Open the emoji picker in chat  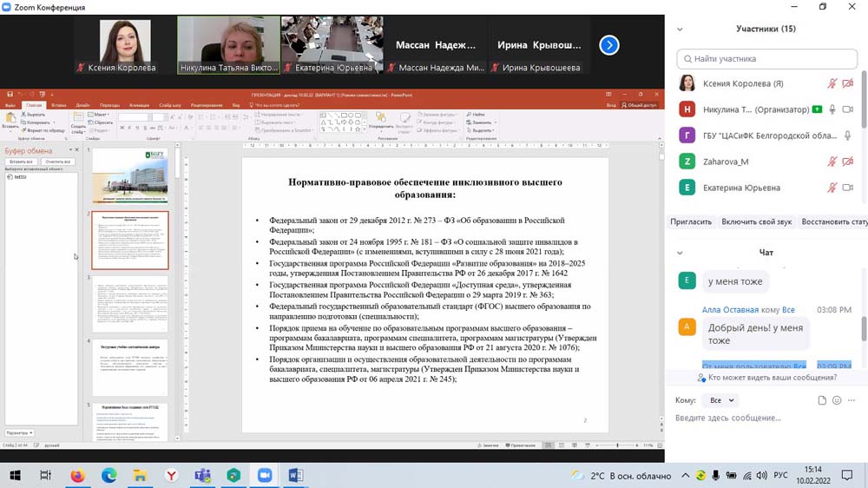pyautogui.click(x=837, y=400)
